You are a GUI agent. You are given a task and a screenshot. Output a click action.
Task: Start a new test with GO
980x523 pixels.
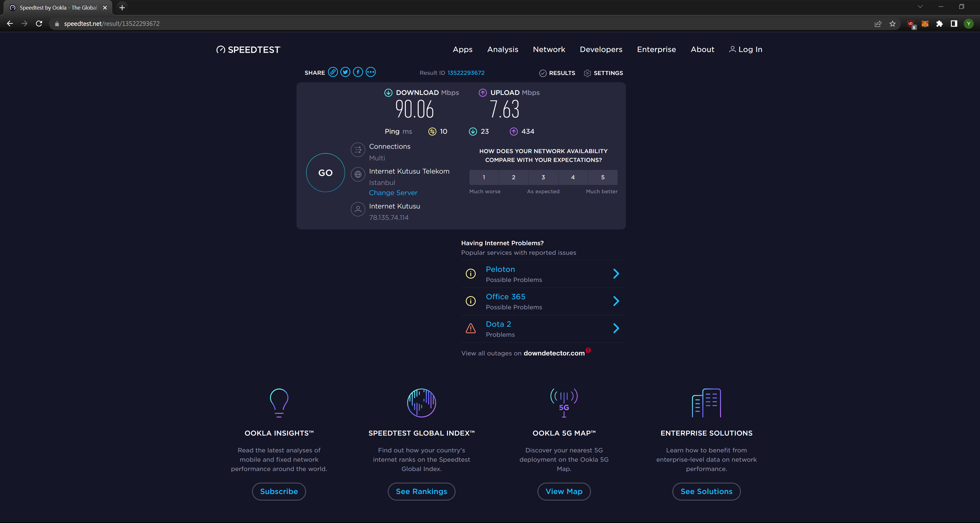click(x=325, y=173)
